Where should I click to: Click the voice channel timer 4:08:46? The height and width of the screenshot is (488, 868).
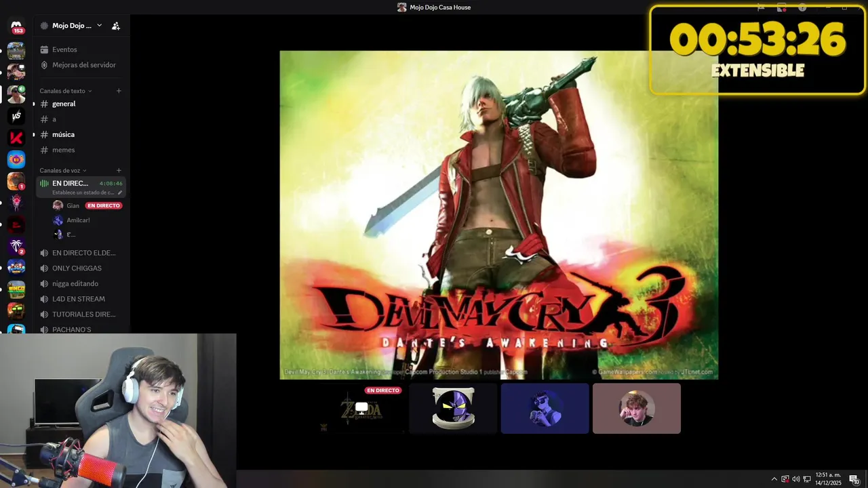[x=111, y=184]
